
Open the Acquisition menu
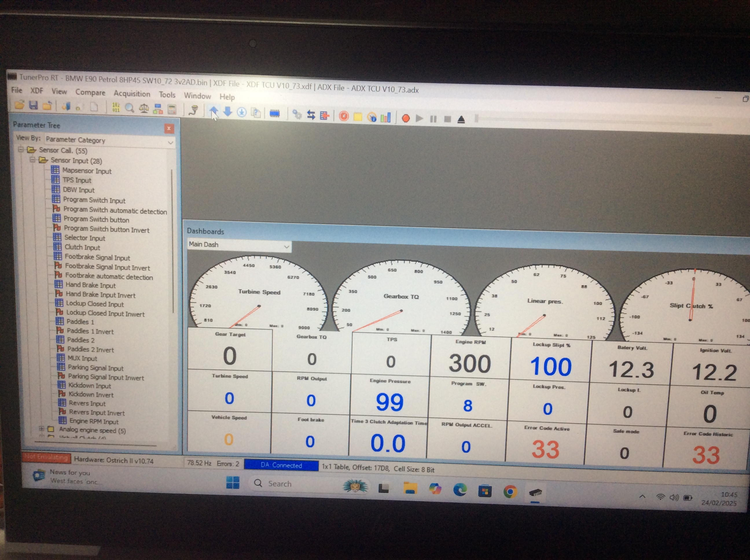132,93
